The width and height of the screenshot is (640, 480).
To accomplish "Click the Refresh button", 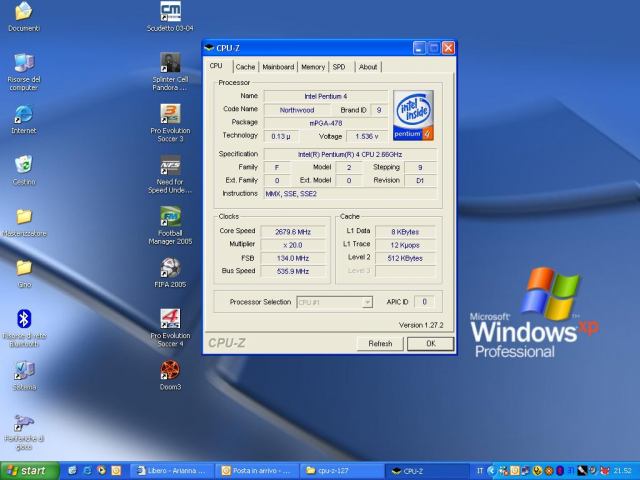I will [x=380, y=344].
